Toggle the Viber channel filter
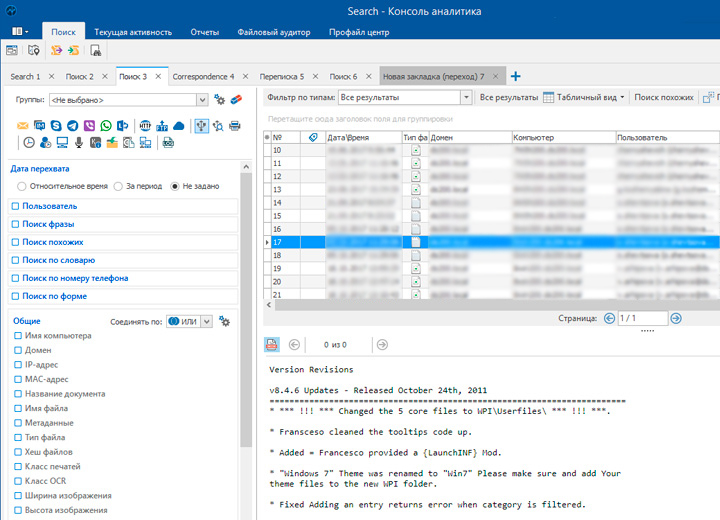720x520 pixels. coord(89,125)
